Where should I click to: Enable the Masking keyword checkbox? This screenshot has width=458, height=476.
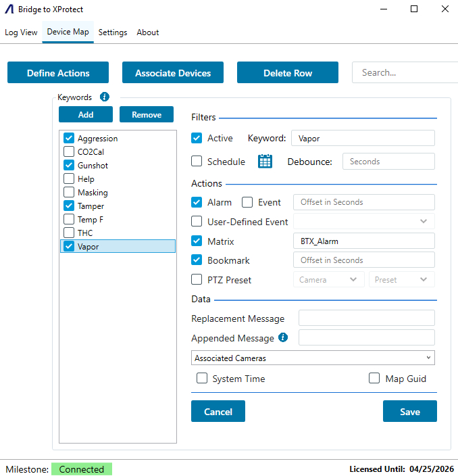69,192
